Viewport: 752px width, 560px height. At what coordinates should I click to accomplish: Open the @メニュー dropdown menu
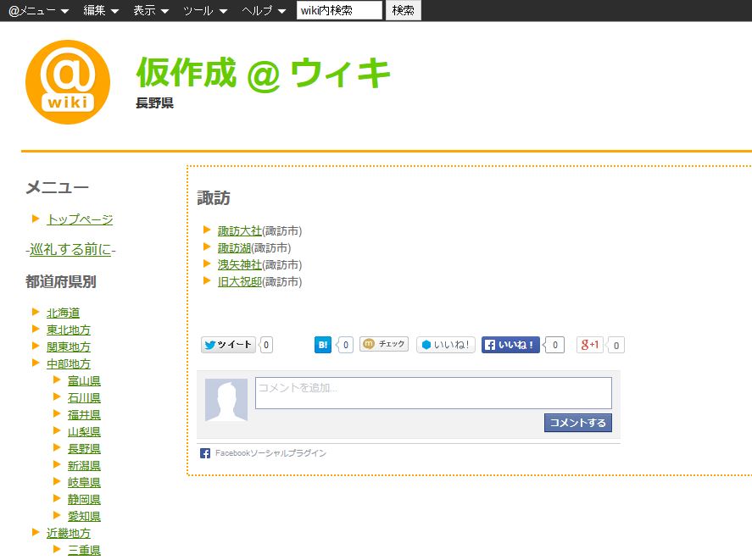38,10
